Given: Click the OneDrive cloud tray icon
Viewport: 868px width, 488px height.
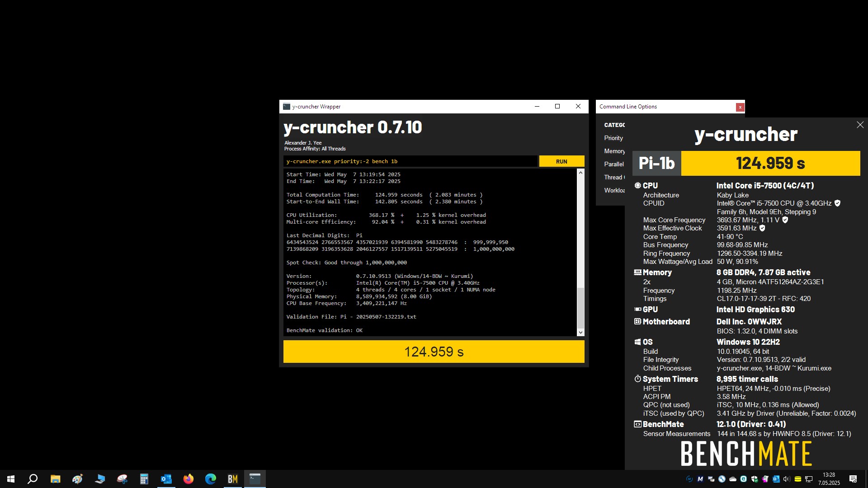Looking at the screenshot, I should (733, 479).
